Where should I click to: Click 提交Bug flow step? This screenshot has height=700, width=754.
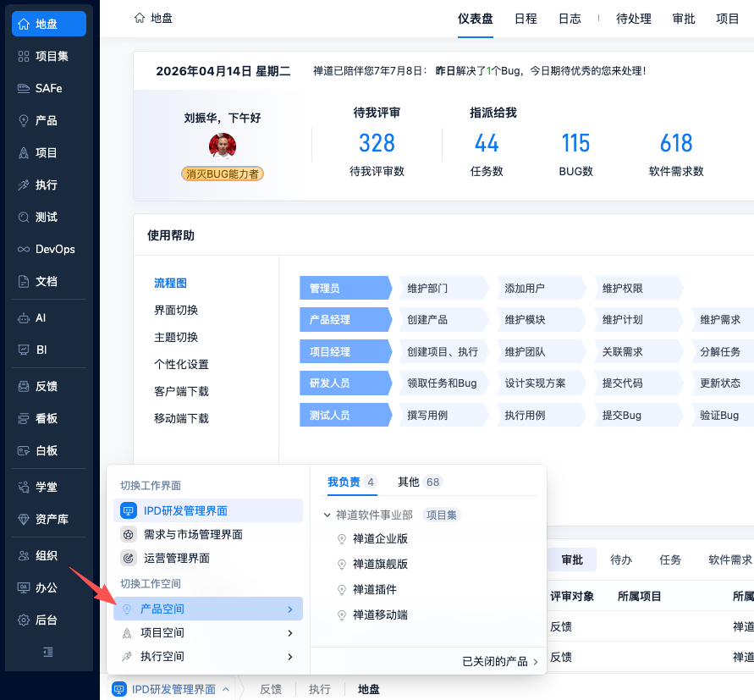(x=639, y=416)
